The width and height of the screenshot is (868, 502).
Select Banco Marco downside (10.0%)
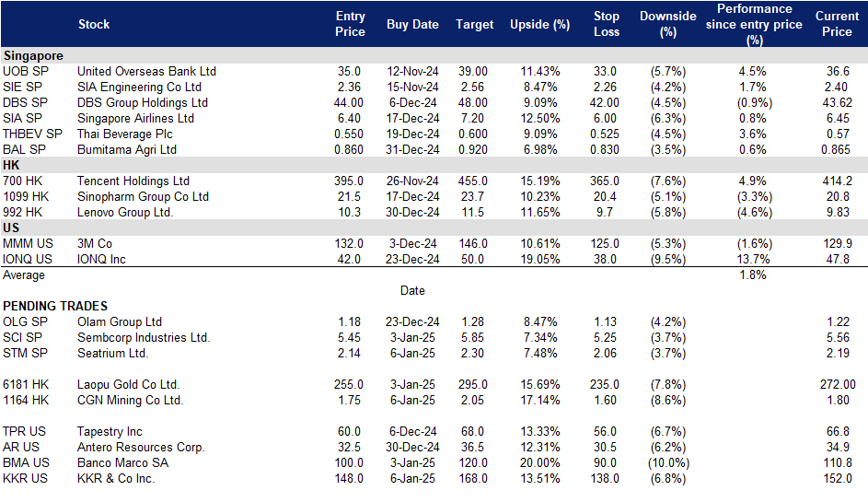[668, 462]
